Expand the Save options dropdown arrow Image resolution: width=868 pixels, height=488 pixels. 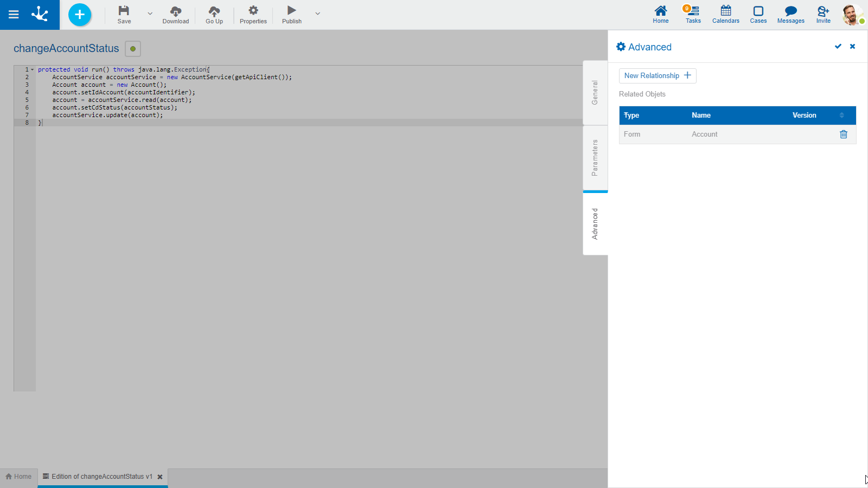point(150,14)
